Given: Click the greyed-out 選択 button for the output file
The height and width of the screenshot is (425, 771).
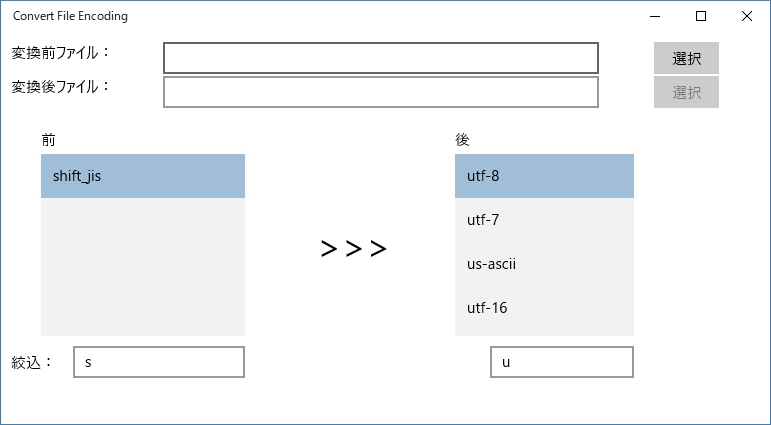Looking at the screenshot, I should click(x=686, y=92).
